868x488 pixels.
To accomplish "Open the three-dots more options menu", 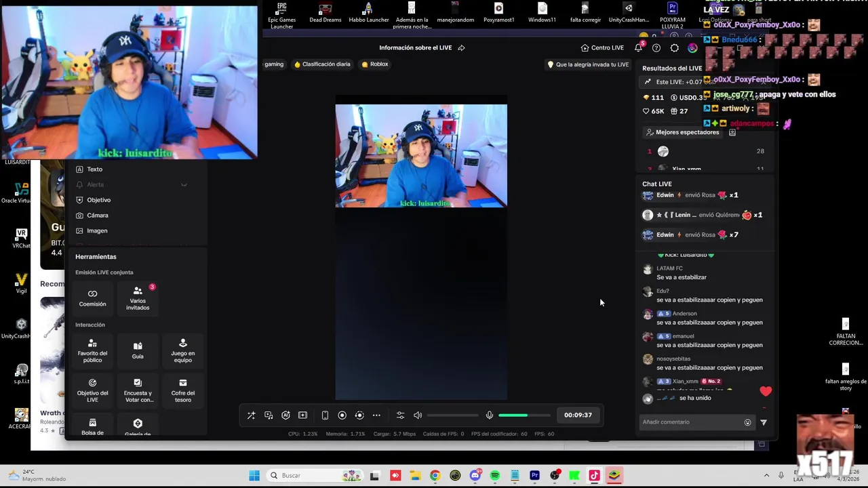I will pos(376,415).
